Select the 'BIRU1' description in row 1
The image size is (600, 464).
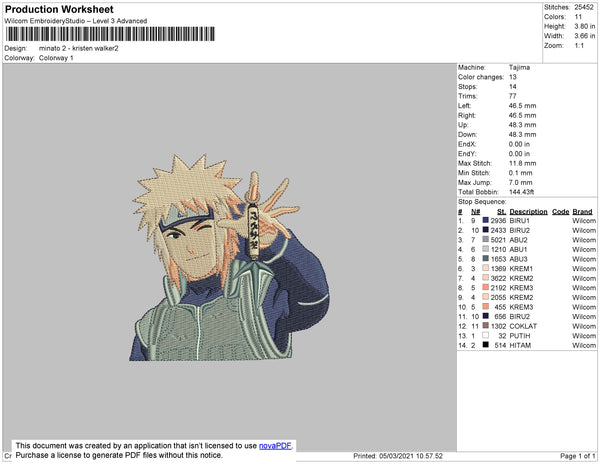coord(520,221)
